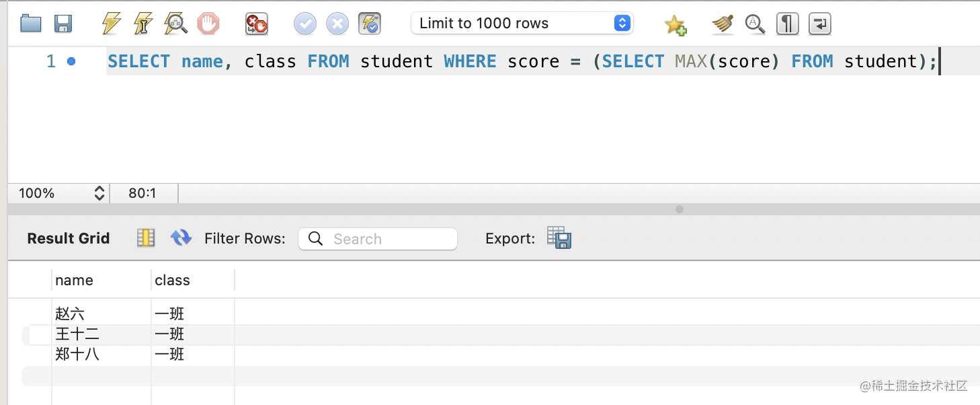Execute statement under cursor
The height and width of the screenshot is (405, 980).
tap(143, 24)
